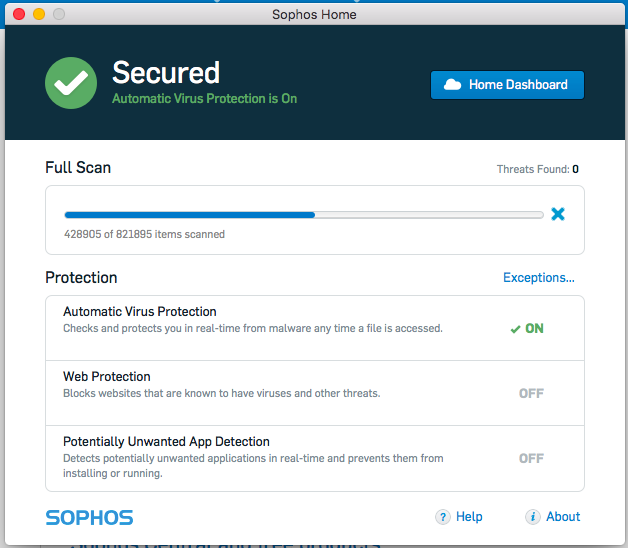
Task: Open the Exceptions... link
Action: [x=538, y=278]
